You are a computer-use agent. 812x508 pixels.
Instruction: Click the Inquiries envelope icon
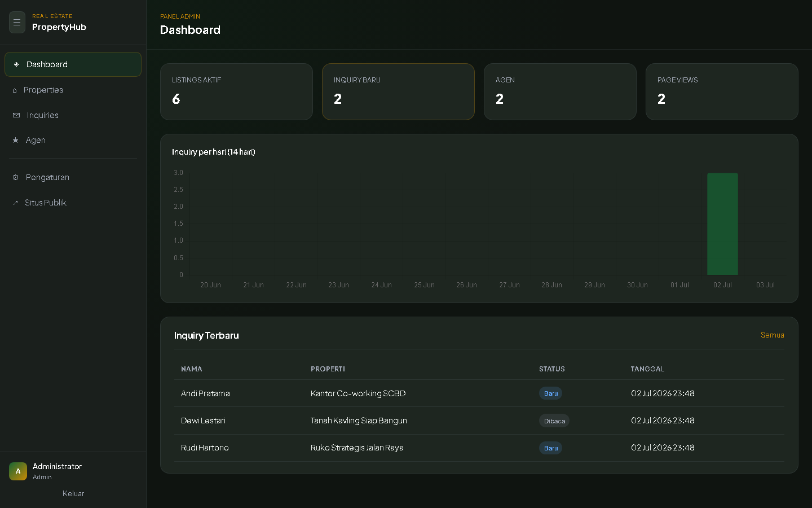(16, 115)
